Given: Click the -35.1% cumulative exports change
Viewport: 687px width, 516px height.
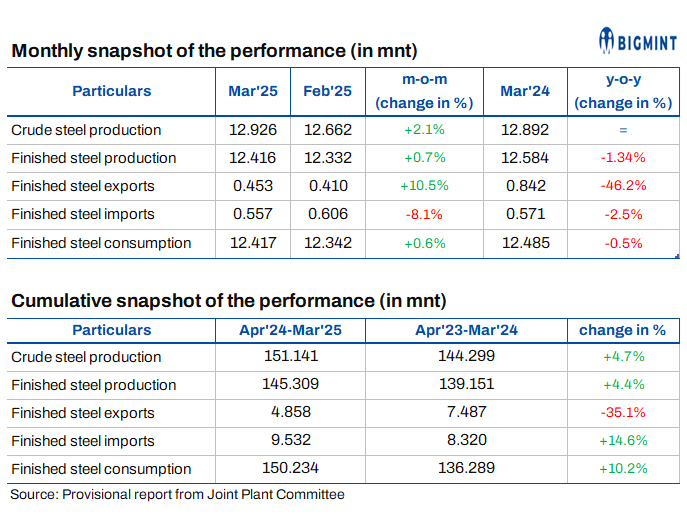Looking at the screenshot, I should 623,413.
